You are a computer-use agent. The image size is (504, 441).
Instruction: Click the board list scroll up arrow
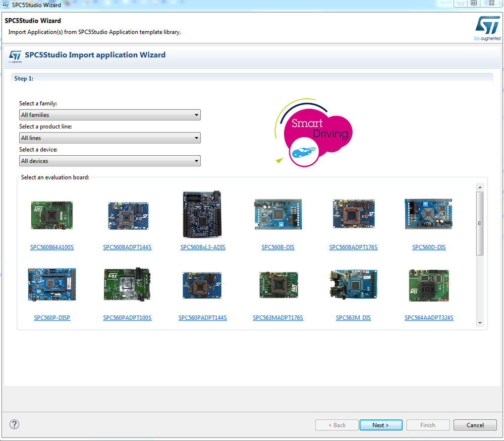[480, 187]
